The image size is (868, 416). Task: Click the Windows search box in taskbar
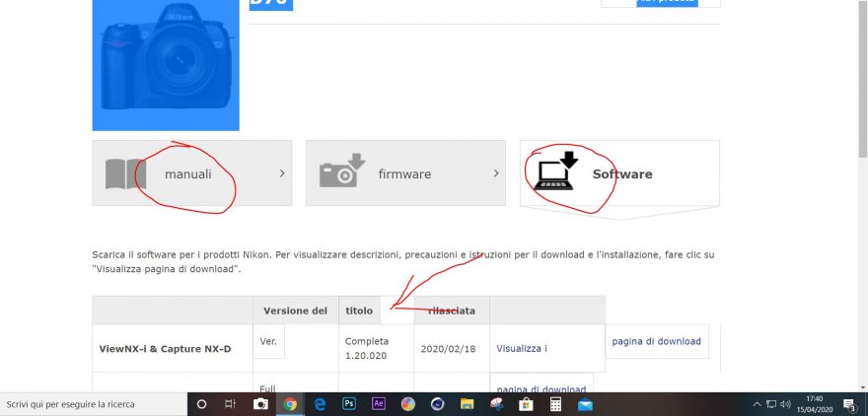tap(94, 404)
